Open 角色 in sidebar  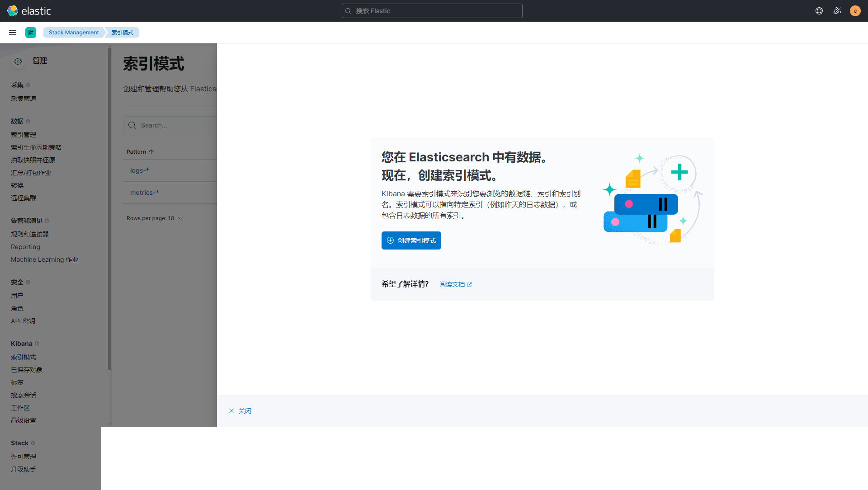click(17, 308)
